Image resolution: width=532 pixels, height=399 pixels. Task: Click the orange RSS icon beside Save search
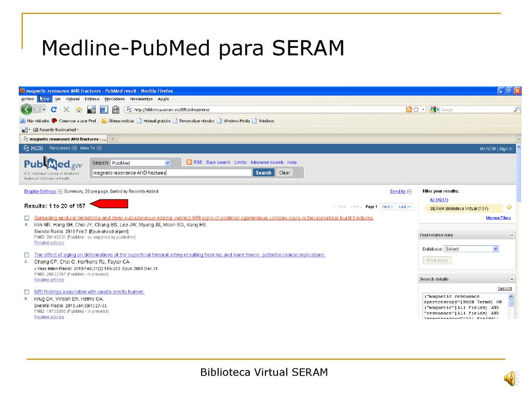coord(189,162)
